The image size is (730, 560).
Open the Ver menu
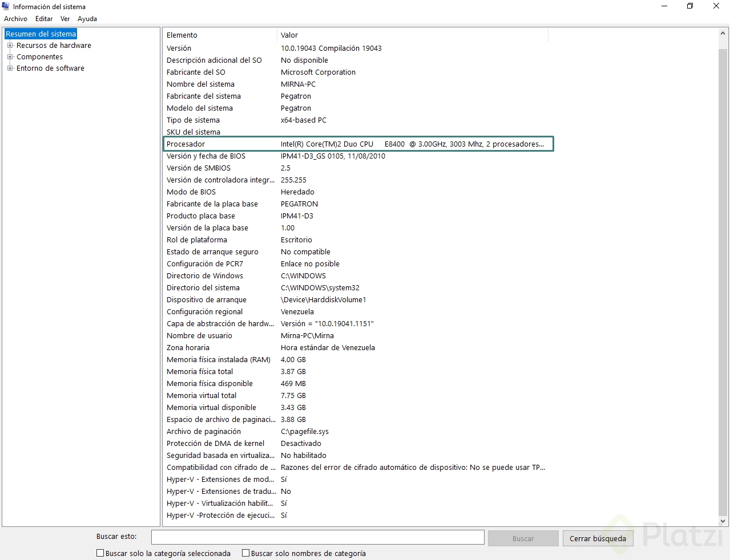point(65,19)
